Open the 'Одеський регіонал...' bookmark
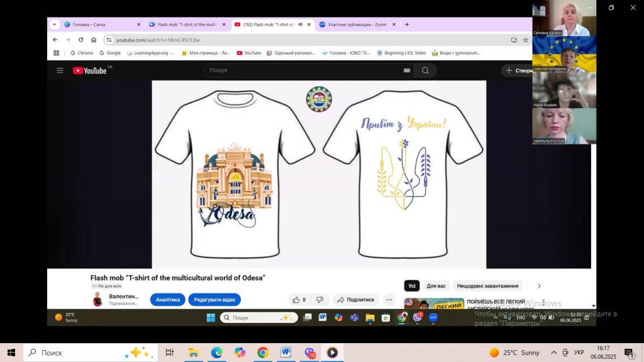Viewport: 644px width, 362px height. pos(291,53)
